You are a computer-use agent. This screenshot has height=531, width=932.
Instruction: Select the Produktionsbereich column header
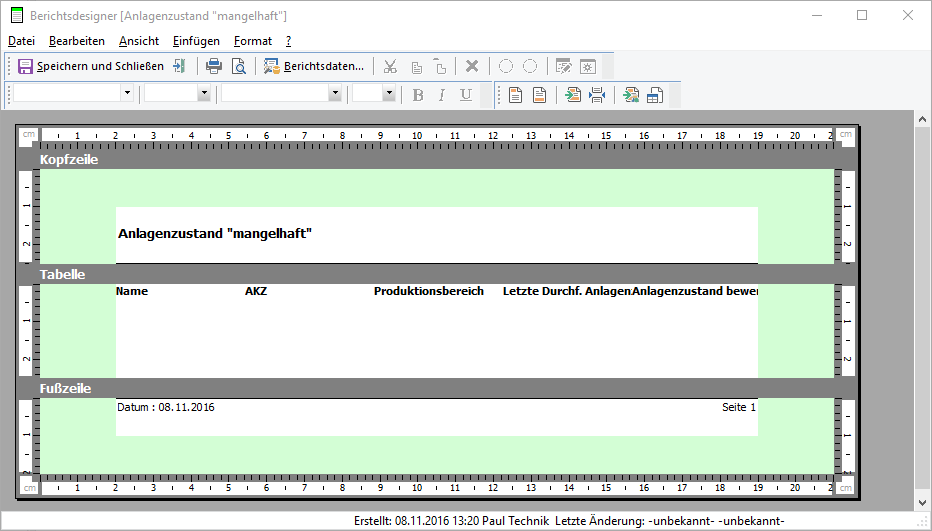click(x=429, y=291)
